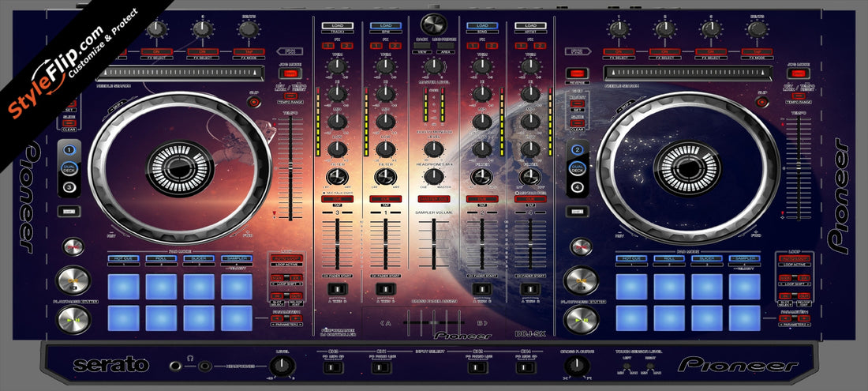Click the channel 1 FILTER knob
Viewport: 868px width, 391px height.
[x=385, y=177]
